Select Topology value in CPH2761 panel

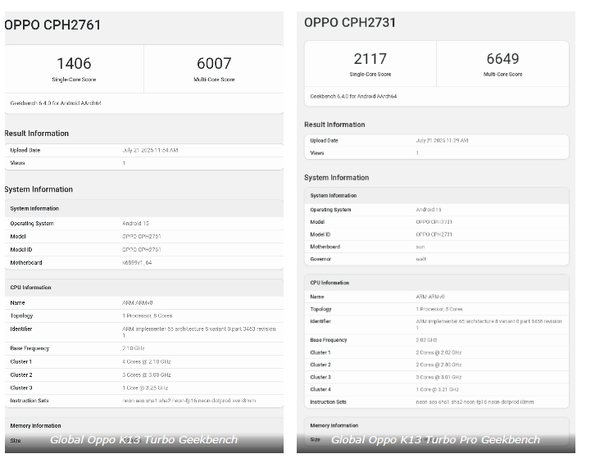point(147,316)
